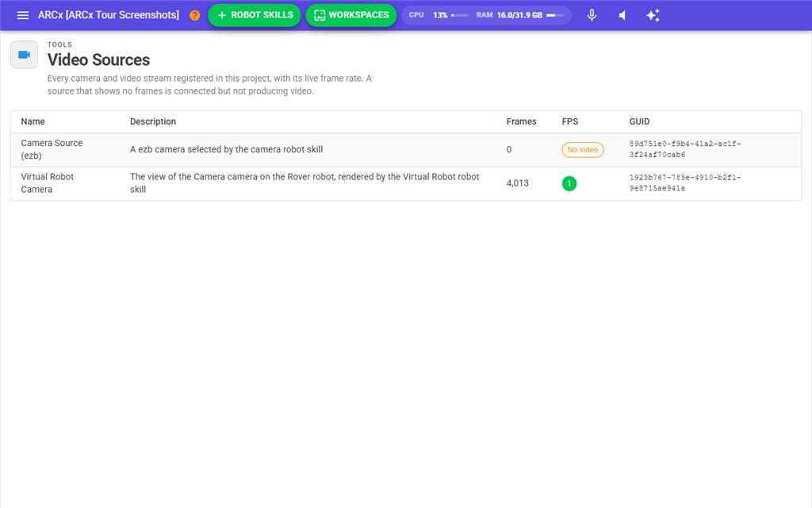Click the FPS column header
Image resolution: width=812 pixels, height=508 pixels.
click(x=569, y=121)
